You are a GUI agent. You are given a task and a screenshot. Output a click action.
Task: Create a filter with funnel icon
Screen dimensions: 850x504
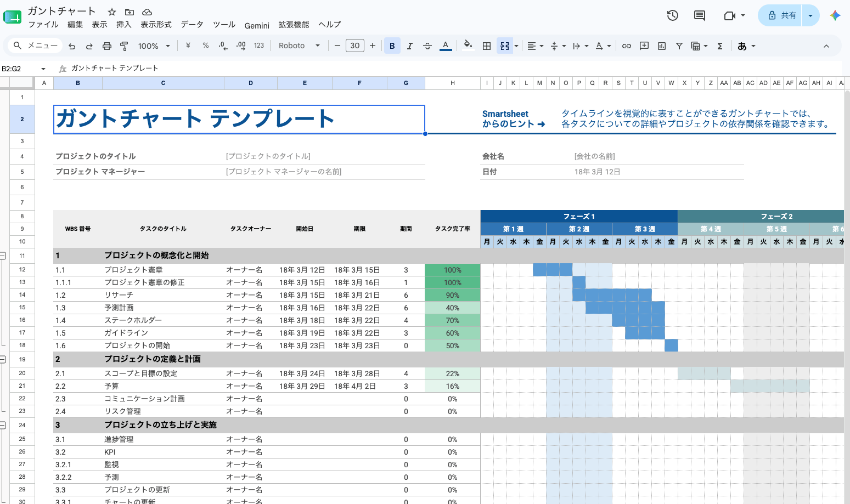[679, 46]
